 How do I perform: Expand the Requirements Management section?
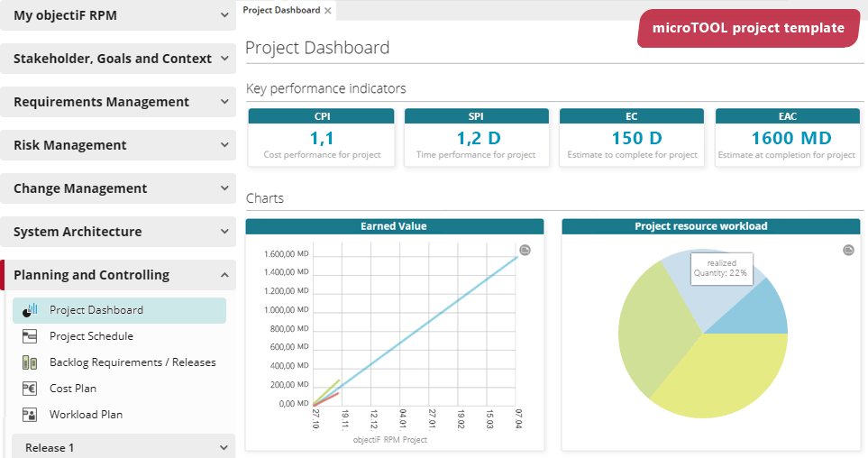click(224, 102)
